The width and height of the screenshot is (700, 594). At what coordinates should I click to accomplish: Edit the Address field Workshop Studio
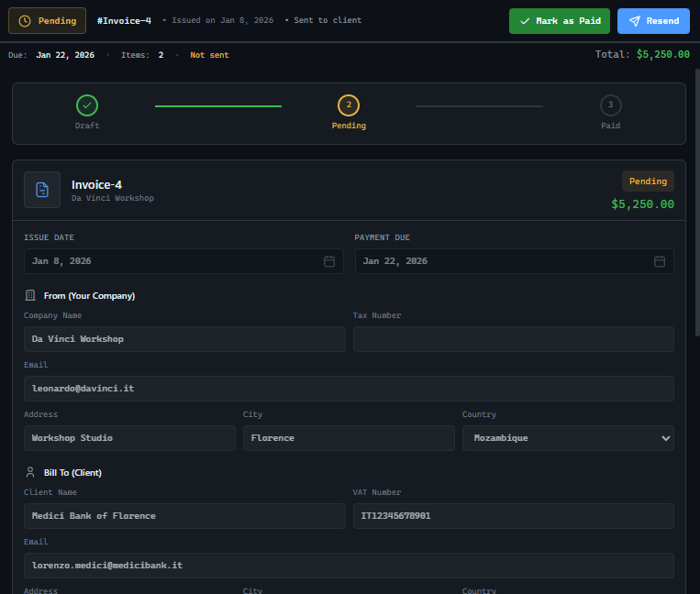click(x=129, y=438)
